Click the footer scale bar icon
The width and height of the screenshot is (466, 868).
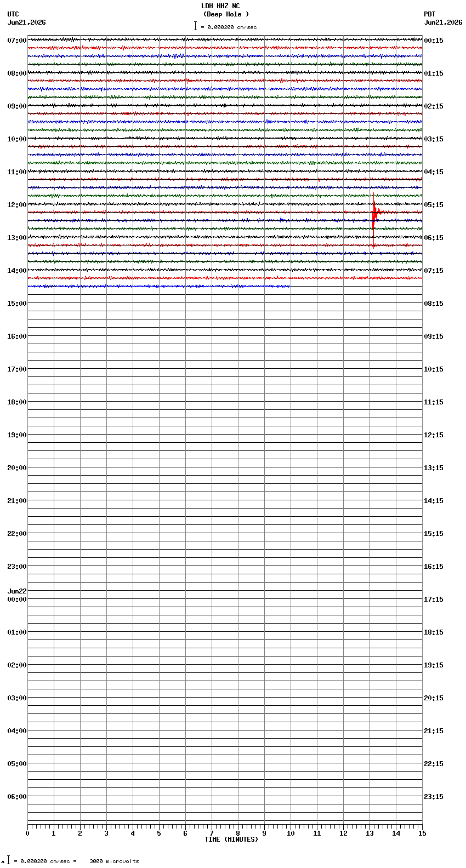tap(8, 860)
